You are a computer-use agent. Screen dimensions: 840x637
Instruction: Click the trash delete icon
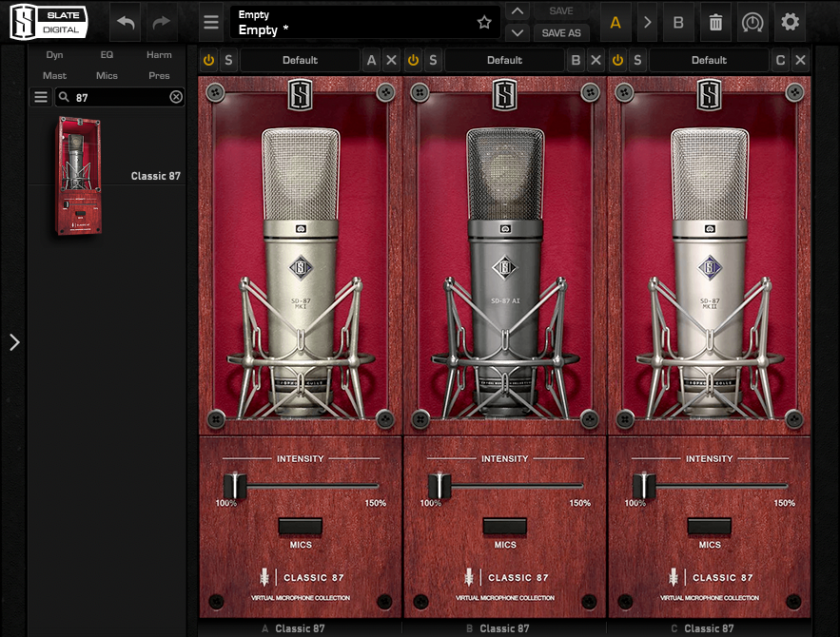point(715,22)
